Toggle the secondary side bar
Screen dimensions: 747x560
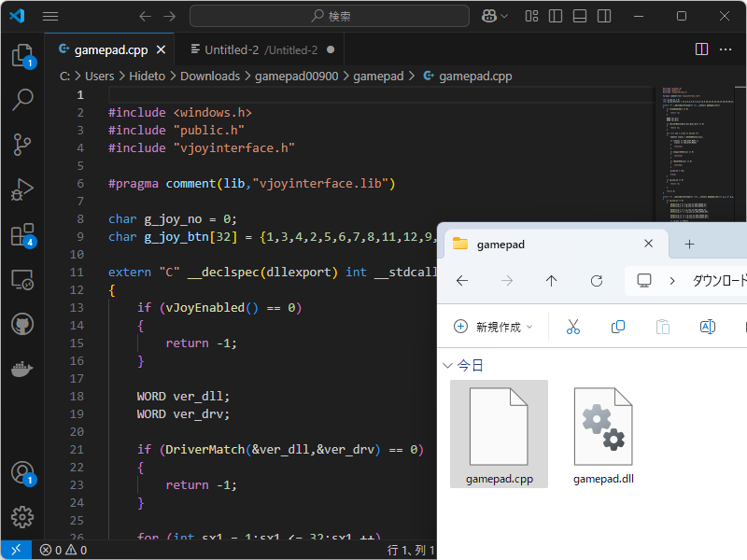[x=604, y=16]
